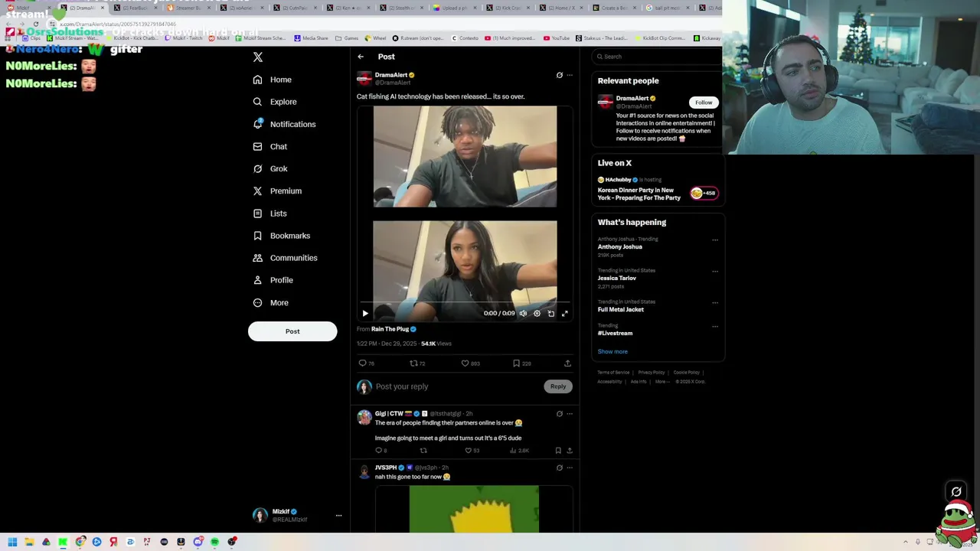The image size is (980, 551).
Task: Open Communities from the sidebar
Action: (x=285, y=258)
